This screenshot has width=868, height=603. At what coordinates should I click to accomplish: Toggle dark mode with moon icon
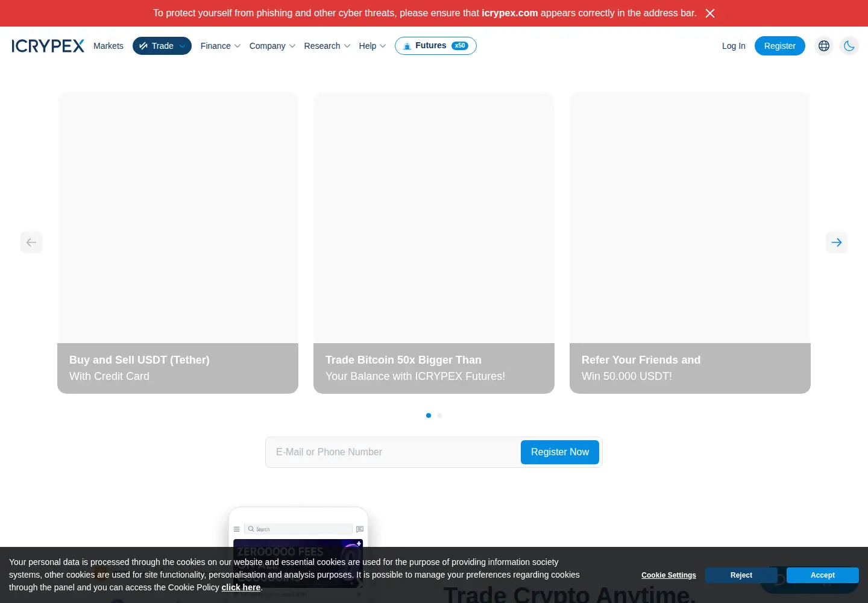[849, 46]
